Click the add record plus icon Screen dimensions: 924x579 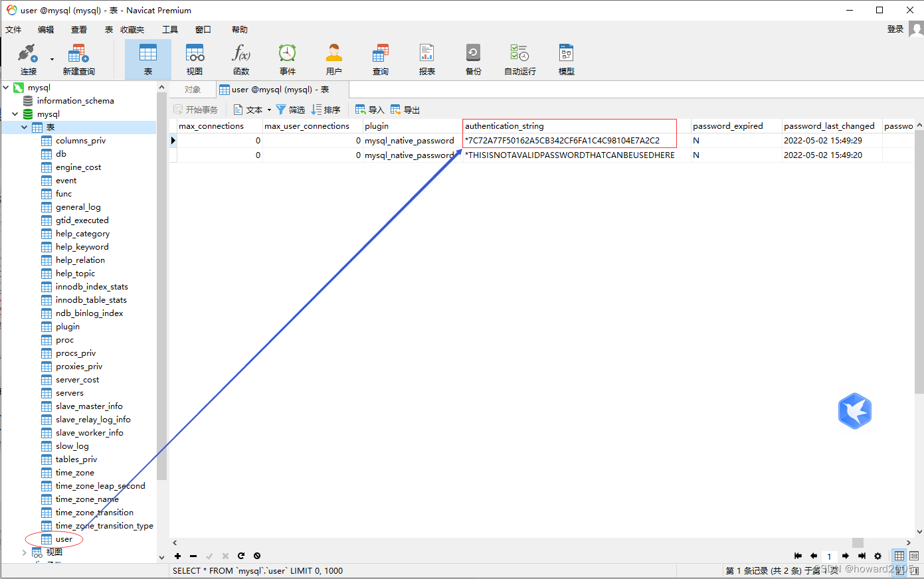pyautogui.click(x=178, y=556)
